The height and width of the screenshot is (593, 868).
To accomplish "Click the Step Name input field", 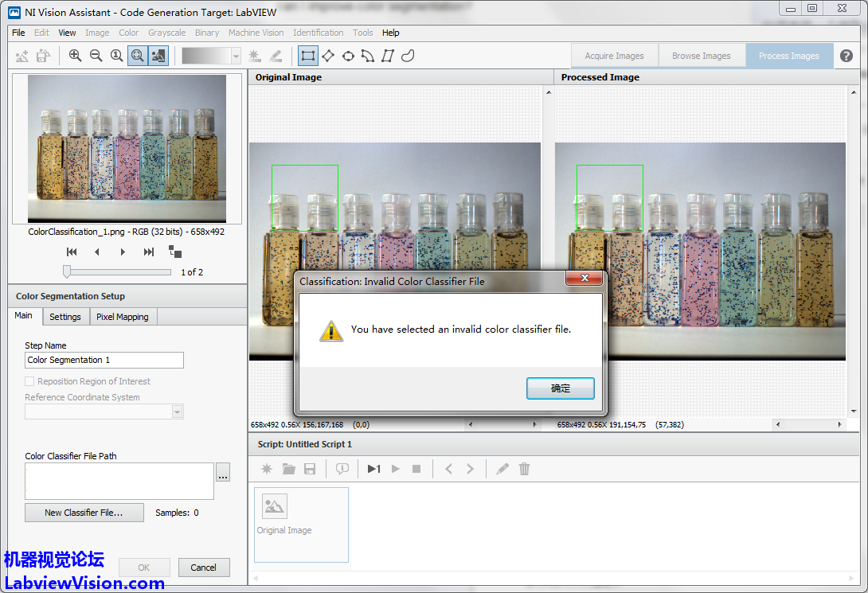I will tap(104, 360).
